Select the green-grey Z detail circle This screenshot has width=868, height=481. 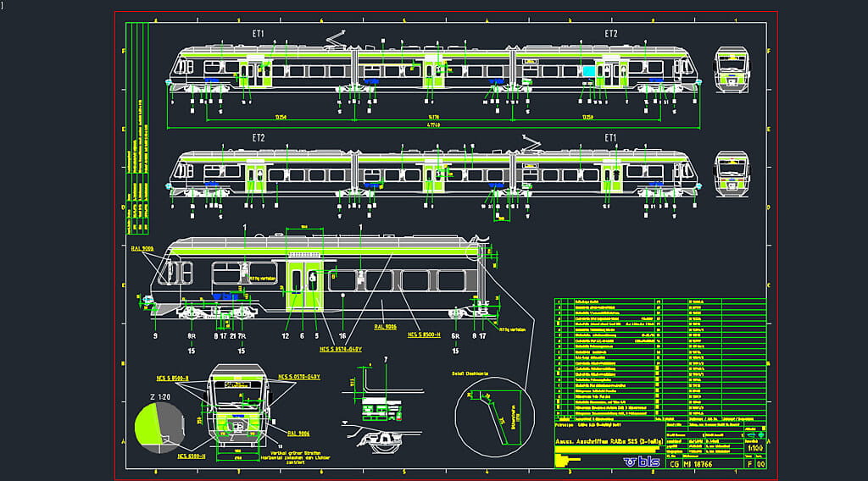[x=159, y=422]
